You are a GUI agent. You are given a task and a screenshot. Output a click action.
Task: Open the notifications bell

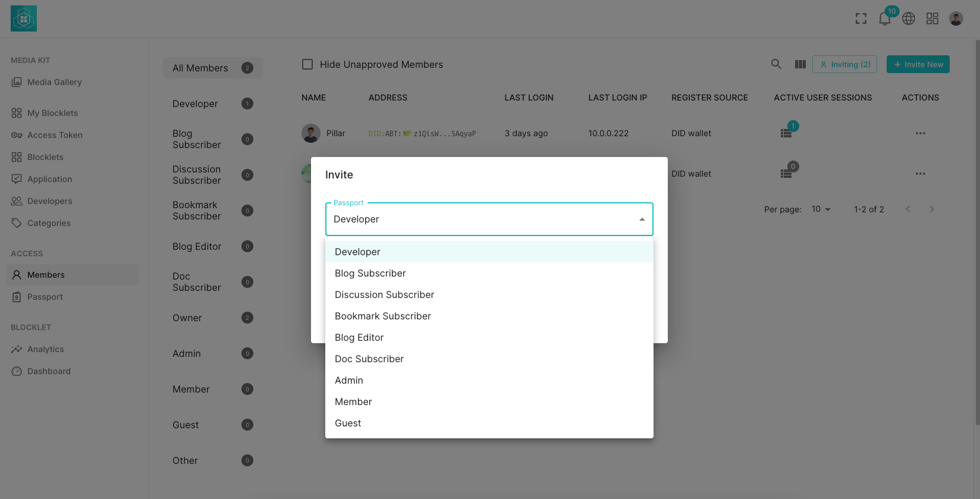(884, 19)
